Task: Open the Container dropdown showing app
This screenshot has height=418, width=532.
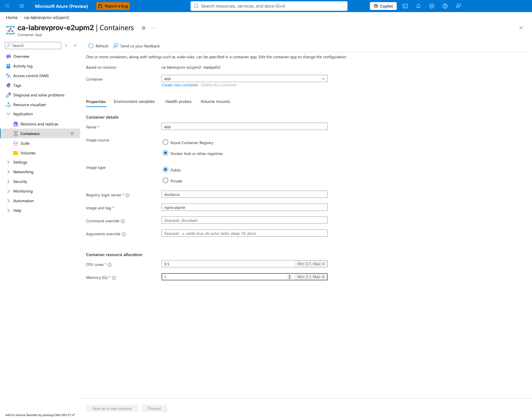Action: click(244, 79)
